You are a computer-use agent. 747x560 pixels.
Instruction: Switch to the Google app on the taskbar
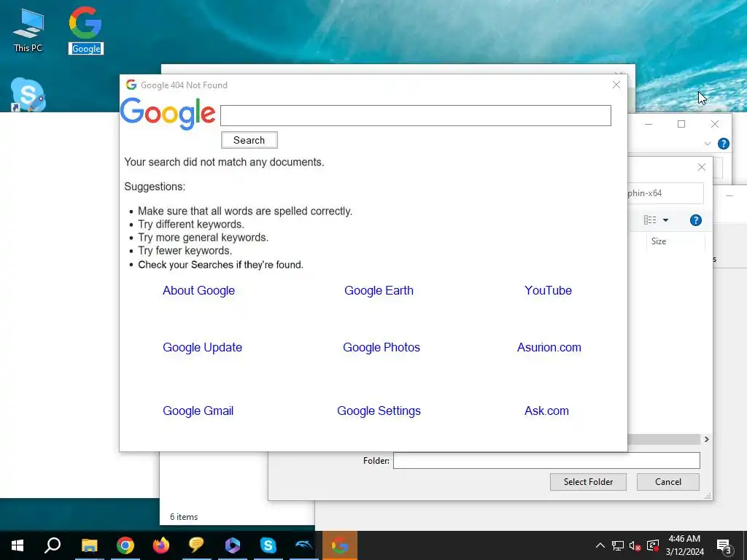(x=340, y=545)
